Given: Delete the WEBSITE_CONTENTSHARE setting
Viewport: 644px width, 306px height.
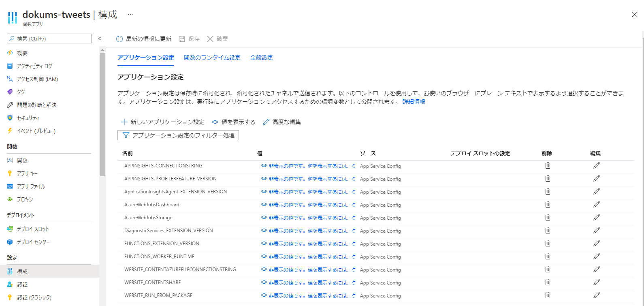Looking at the screenshot, I should [x=548, y=282].
